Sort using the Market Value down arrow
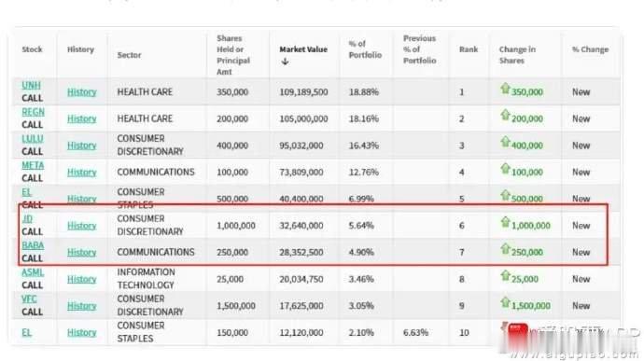 click(285, 62)
